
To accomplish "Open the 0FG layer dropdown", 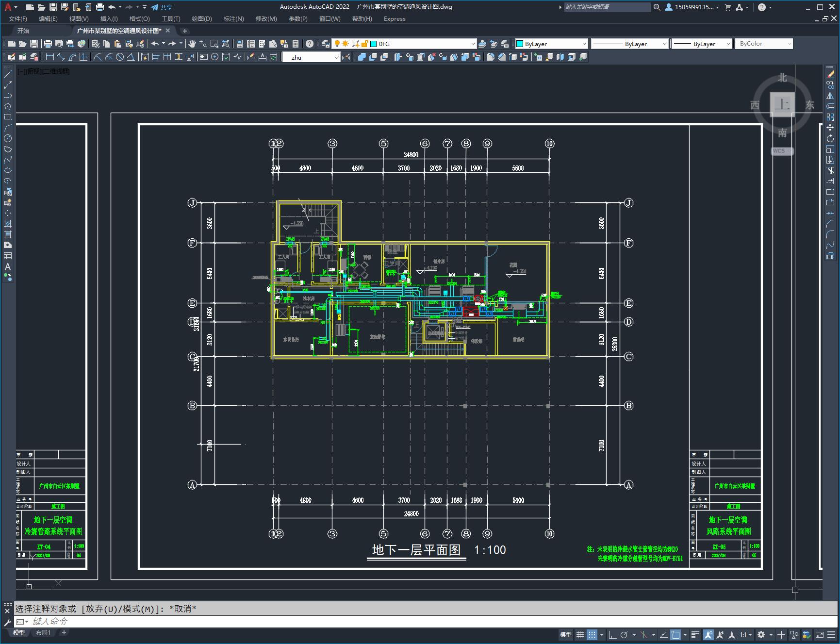I will pyautogui.click(x=473, y=44).
